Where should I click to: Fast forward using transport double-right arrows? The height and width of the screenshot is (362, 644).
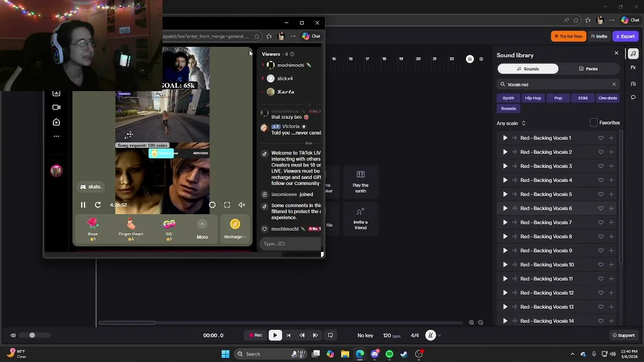(x=315, y=335)
